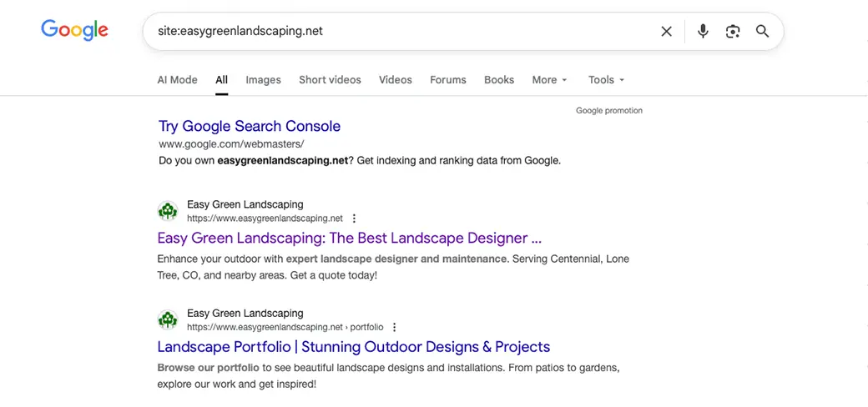Click first Easy Green Landscaping favicon
The height and width of the screenshot is (407, 868).
pos(168,211)
